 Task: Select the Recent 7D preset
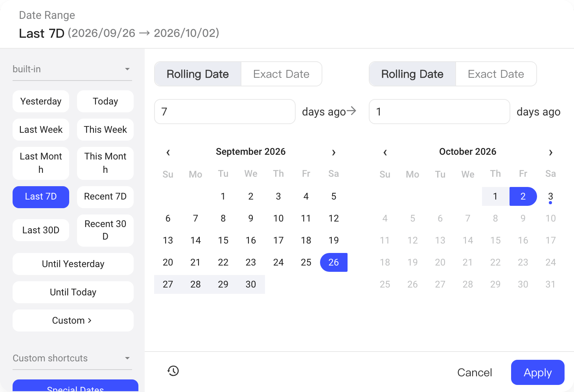pos(105,197)
